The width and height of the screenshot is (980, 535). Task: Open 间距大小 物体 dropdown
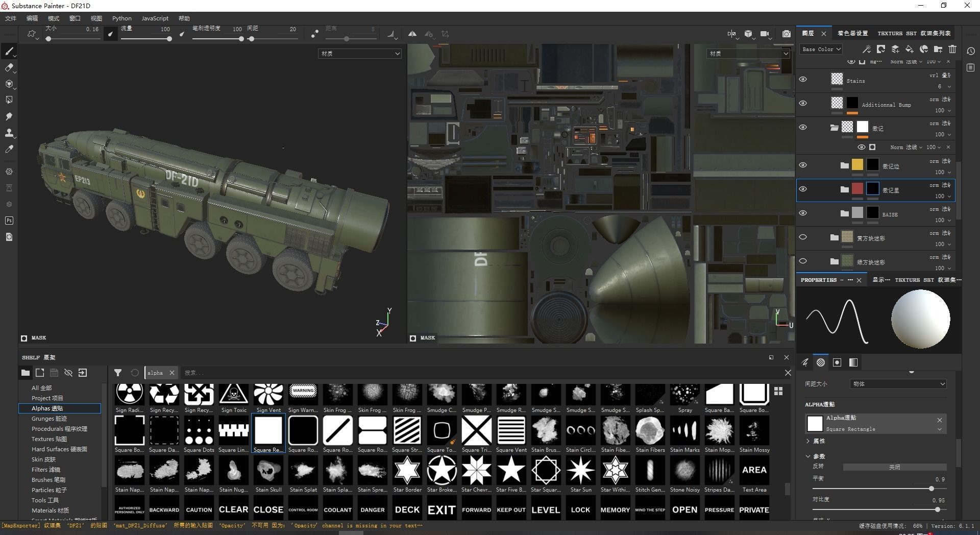[x=898, y=384]
